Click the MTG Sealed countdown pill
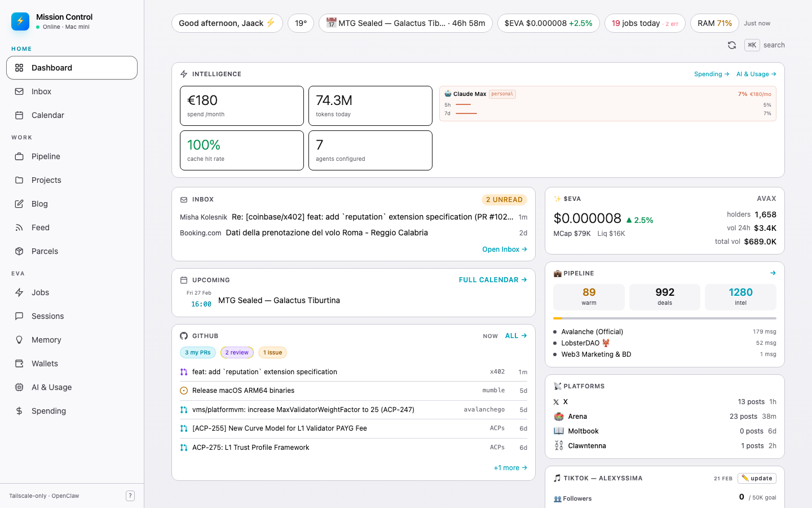This screenshot has width=812, height=508. (x=405, y=23)
